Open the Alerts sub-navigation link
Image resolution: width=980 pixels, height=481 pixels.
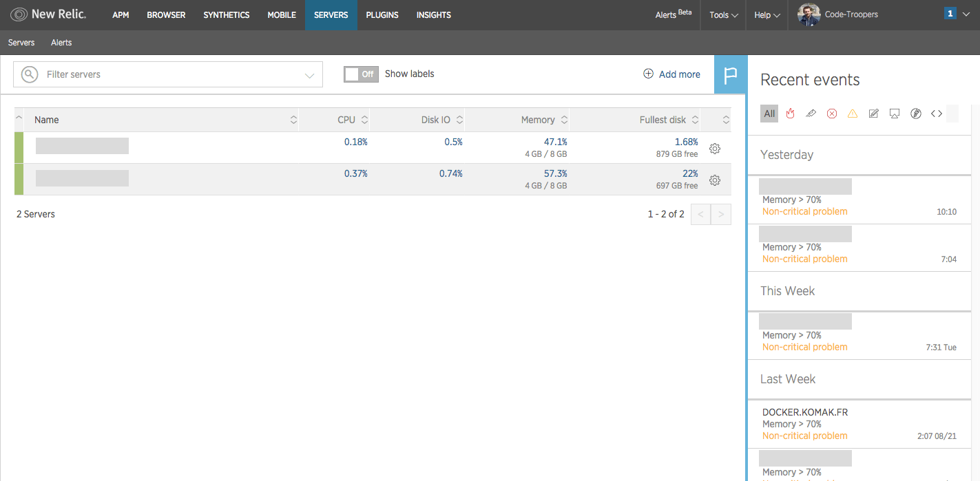tap(61, 43)
